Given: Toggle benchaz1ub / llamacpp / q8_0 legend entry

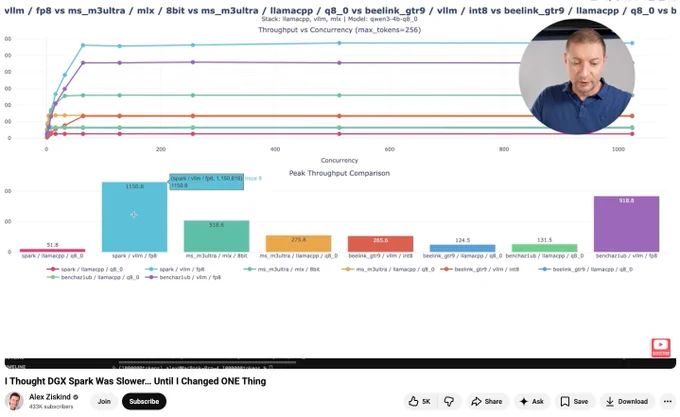Looking at the screenshot, I should point(93,277).
